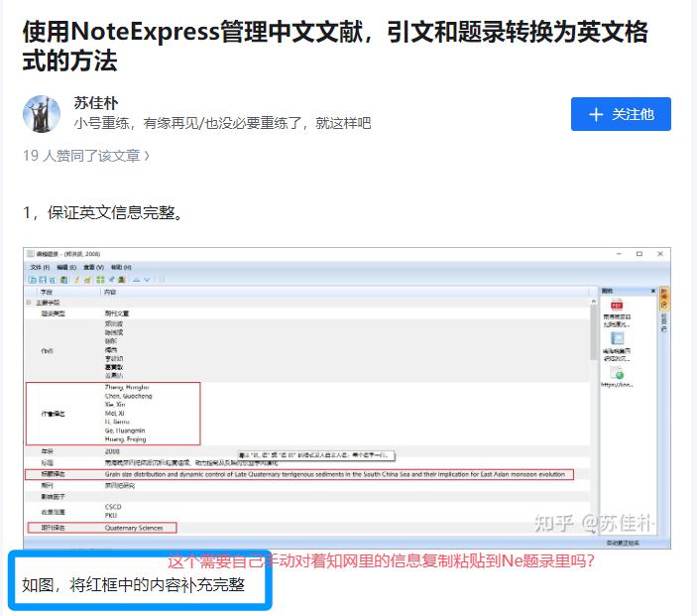The height and width of the screenshot is (616, 697).
Task: Click the 'Quaternary Sciences' journal translation cell
Action: 134,528
